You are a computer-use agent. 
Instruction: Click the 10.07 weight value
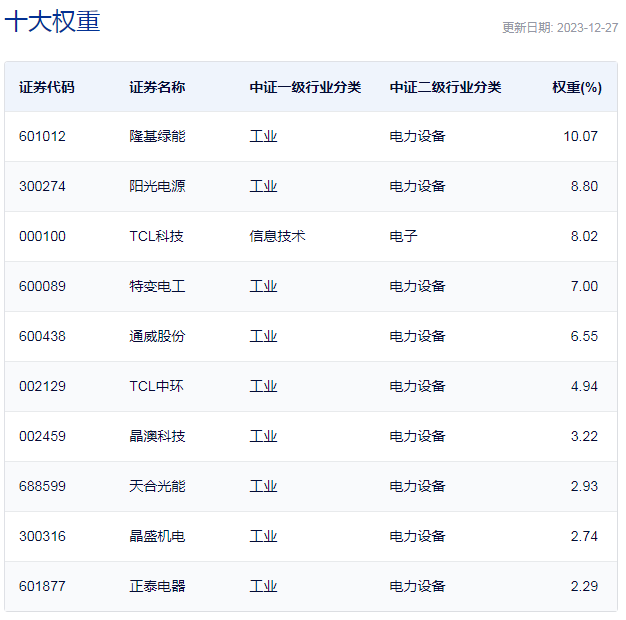pyautogui.click(x=580, y=136)
